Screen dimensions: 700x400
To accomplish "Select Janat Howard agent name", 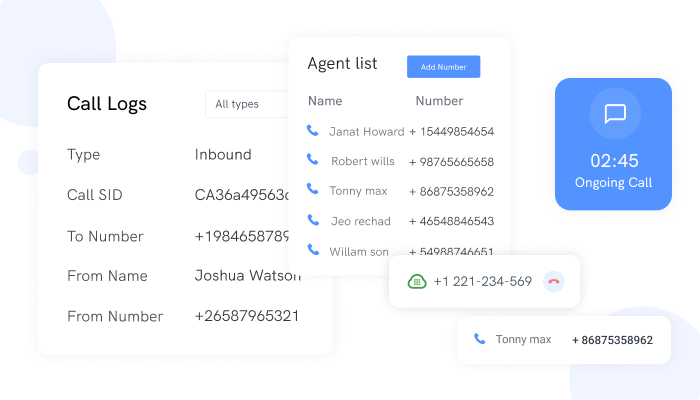I will pos(367,132).
